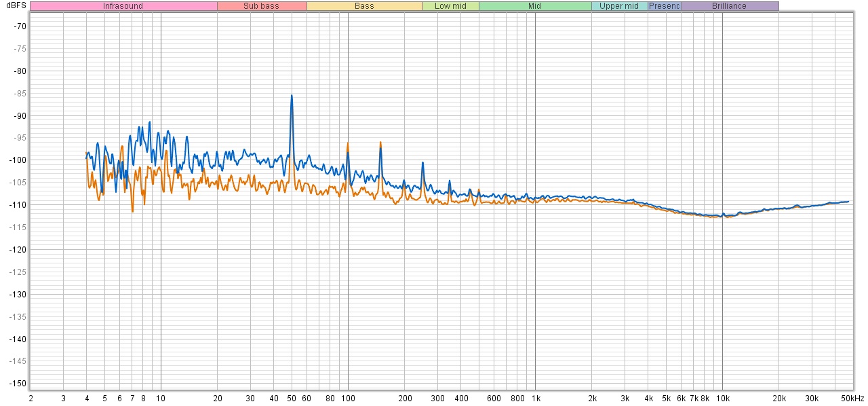The height and width of the screenshot is (406, 868).
Task: Click the blue trace peak near 250 Hz
Action: [x=422, y=163]
